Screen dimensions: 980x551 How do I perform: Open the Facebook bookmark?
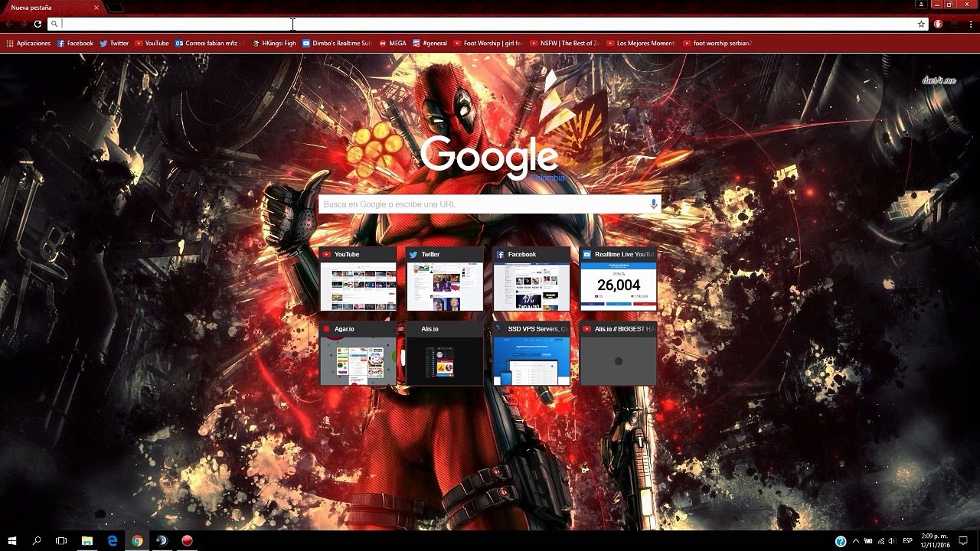coord(75,44)
